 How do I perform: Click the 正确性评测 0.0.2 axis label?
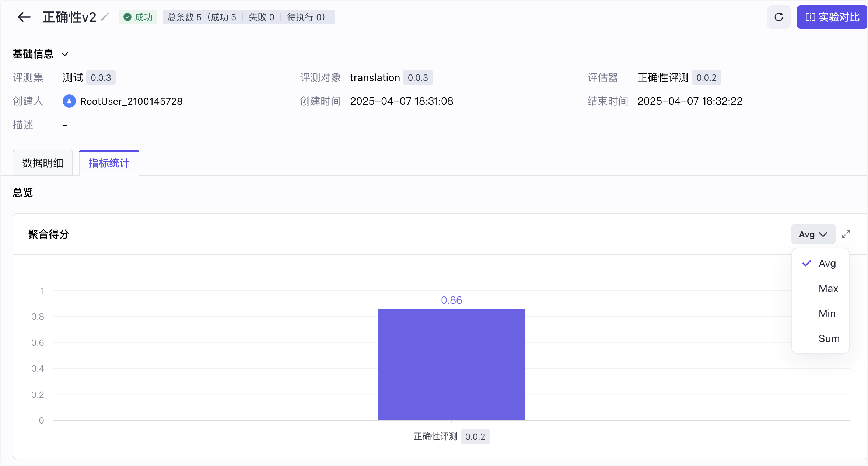tap(452, 437)
